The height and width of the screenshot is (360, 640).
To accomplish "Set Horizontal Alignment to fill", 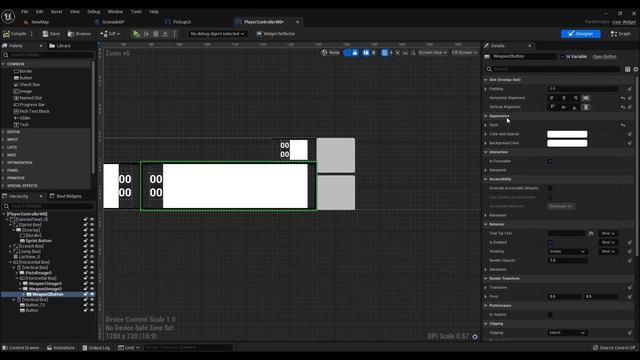I will point(586,98).
